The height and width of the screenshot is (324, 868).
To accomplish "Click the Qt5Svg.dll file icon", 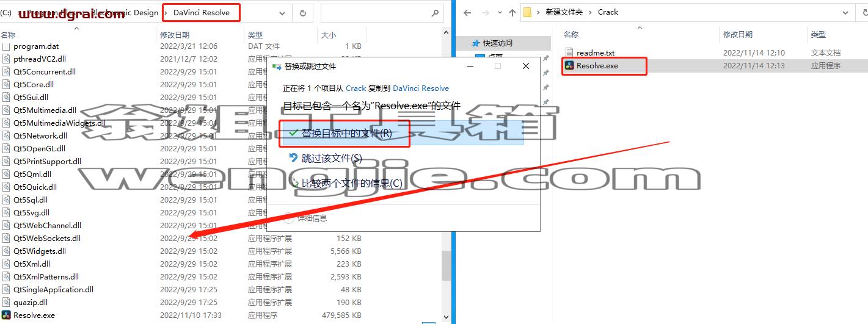I will point(6,213).
